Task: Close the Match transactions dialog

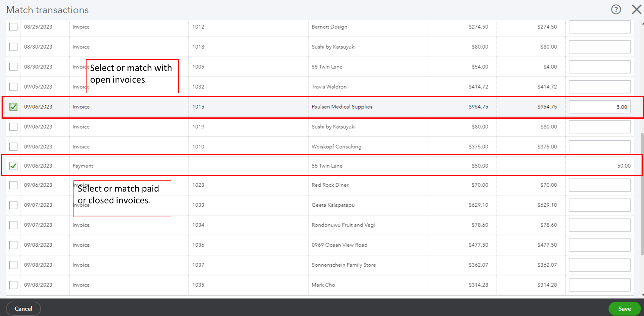Action: 636,9
